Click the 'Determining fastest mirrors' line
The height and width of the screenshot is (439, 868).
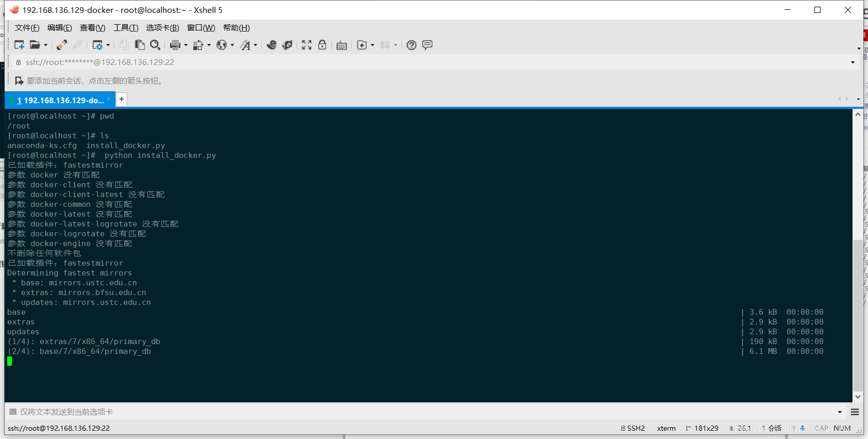(x=70, y=273)
